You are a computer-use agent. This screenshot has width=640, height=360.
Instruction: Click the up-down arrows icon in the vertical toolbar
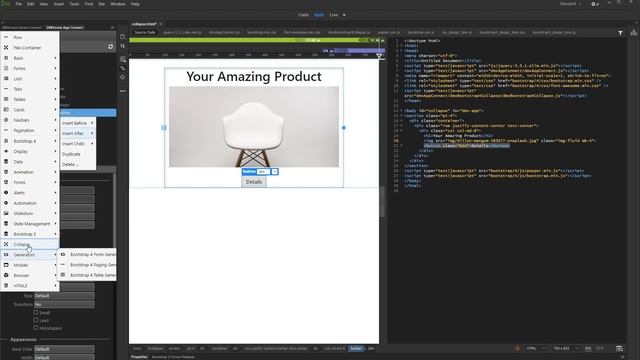coord(123,46)
